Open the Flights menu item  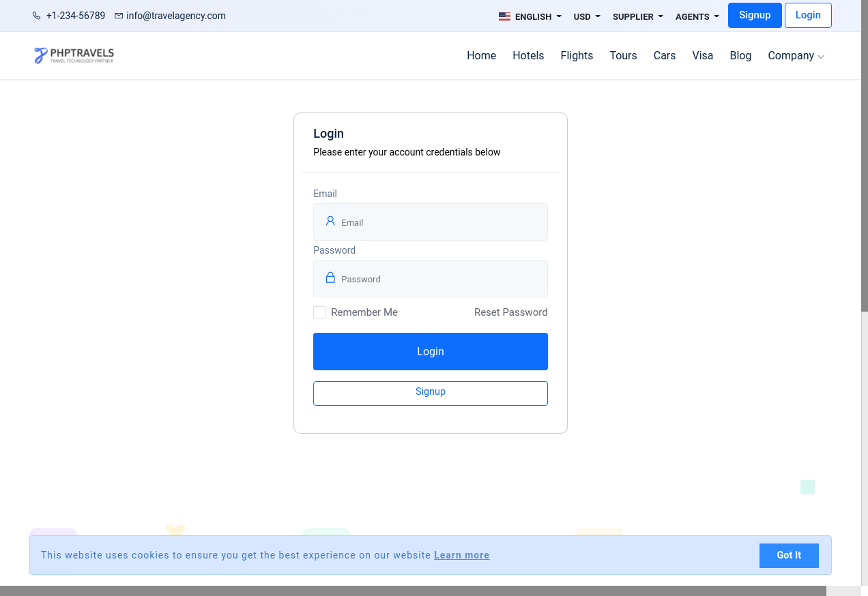tap(577, 56)
